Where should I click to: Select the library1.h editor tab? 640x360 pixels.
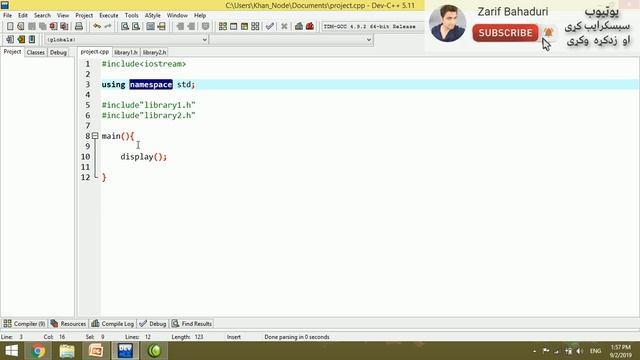coord(126,52)
